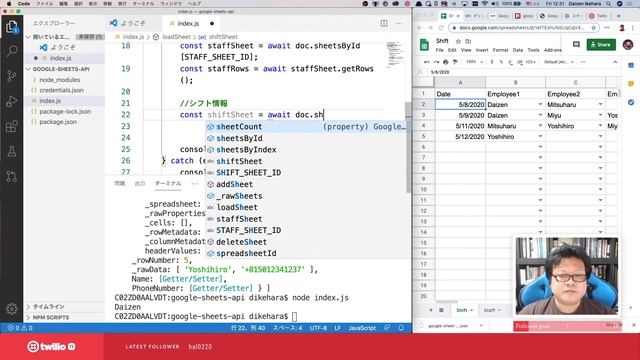Open the Search view in VS Code
Viewport: 640px width, 360px height.
pos(12,51)
